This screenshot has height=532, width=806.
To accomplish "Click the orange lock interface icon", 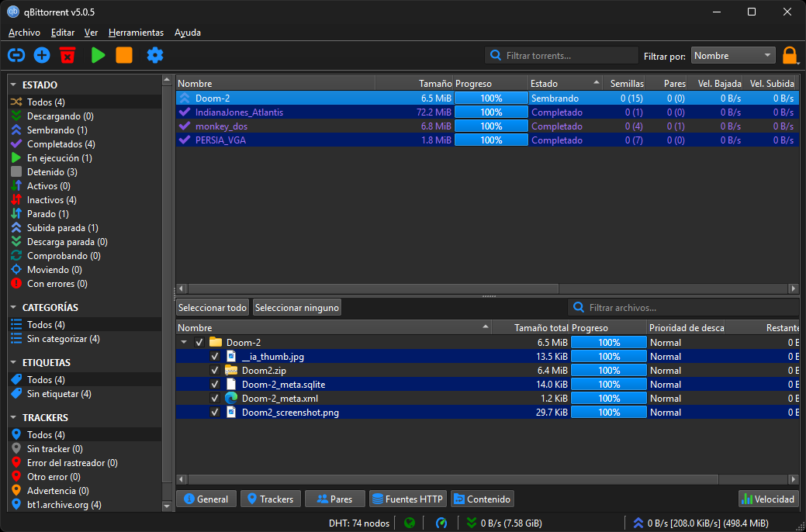I will click(x=790, y=55).
